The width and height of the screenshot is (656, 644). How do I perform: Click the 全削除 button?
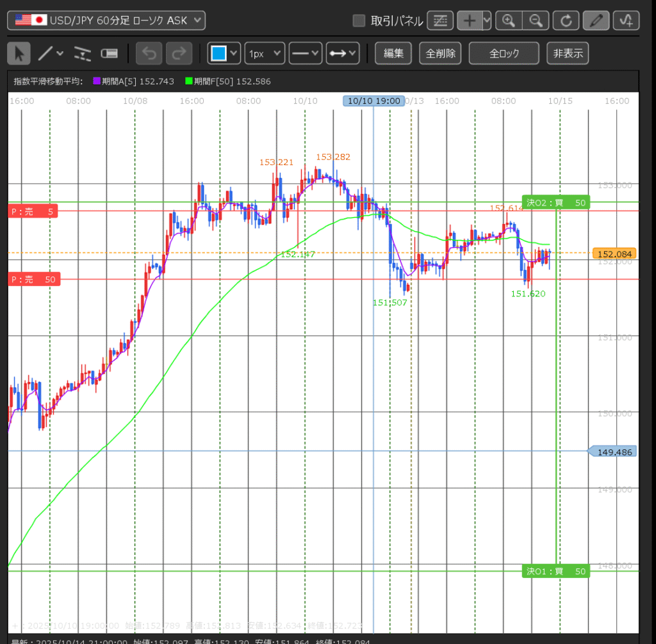(441, 54)
